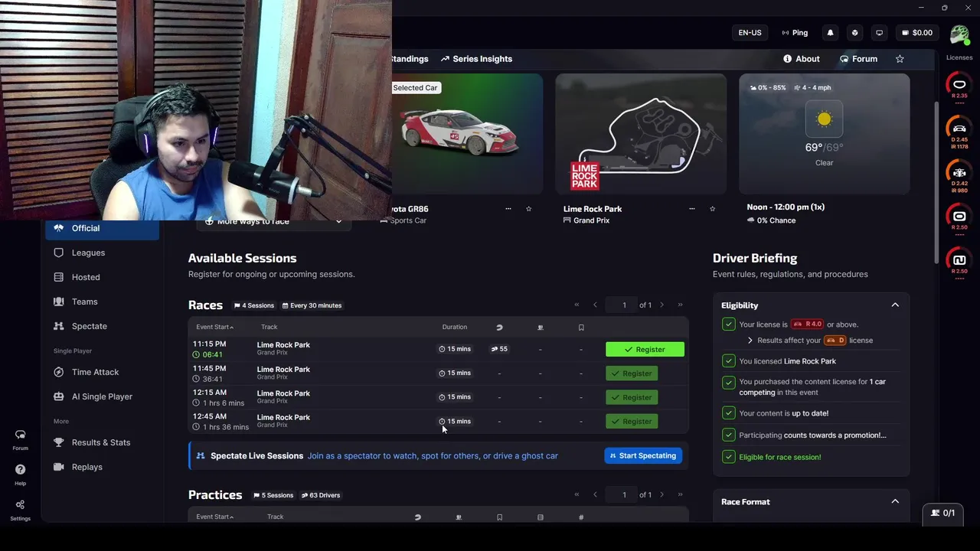Open the notifications bell

pos(830,33)
